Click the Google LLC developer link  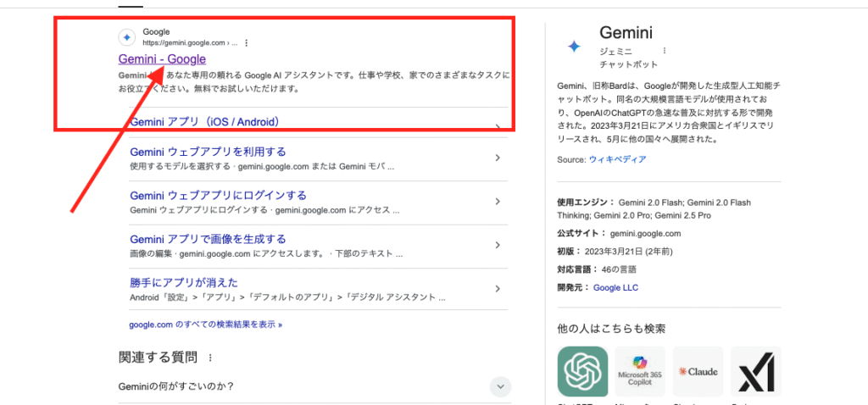615,288
